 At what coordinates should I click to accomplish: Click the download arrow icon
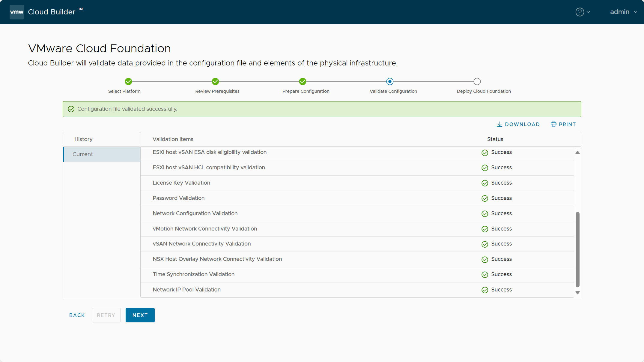click(x=499, y=124)
